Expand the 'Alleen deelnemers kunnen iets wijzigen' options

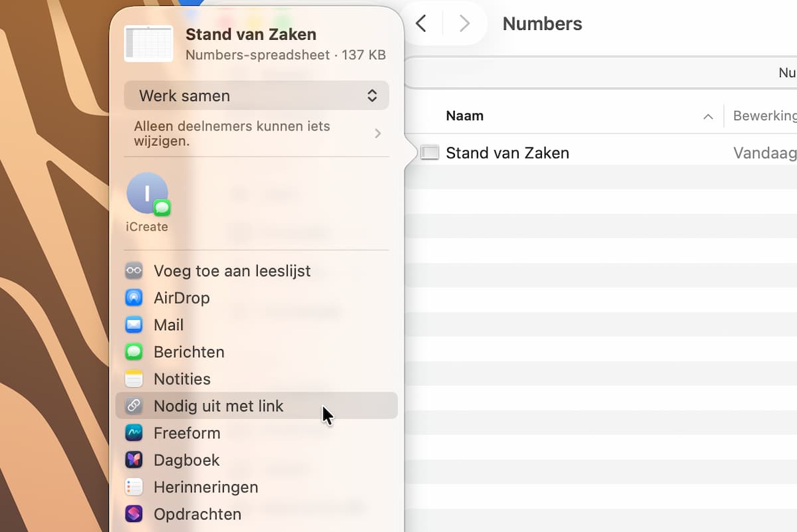coord(256,133)
